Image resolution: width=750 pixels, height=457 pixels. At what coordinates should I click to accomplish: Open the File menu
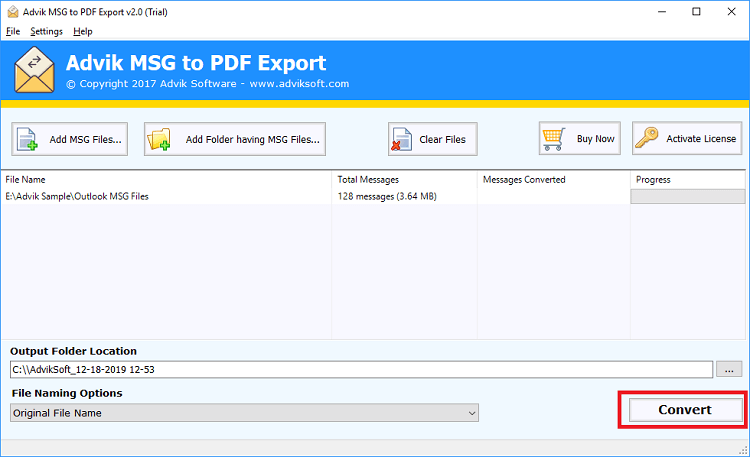(x=13, y=32)
